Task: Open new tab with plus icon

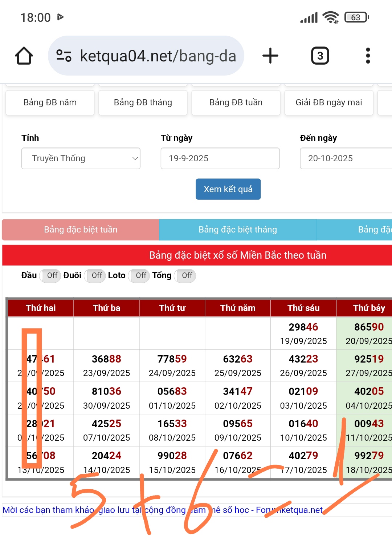Action: tap(270, 56)
